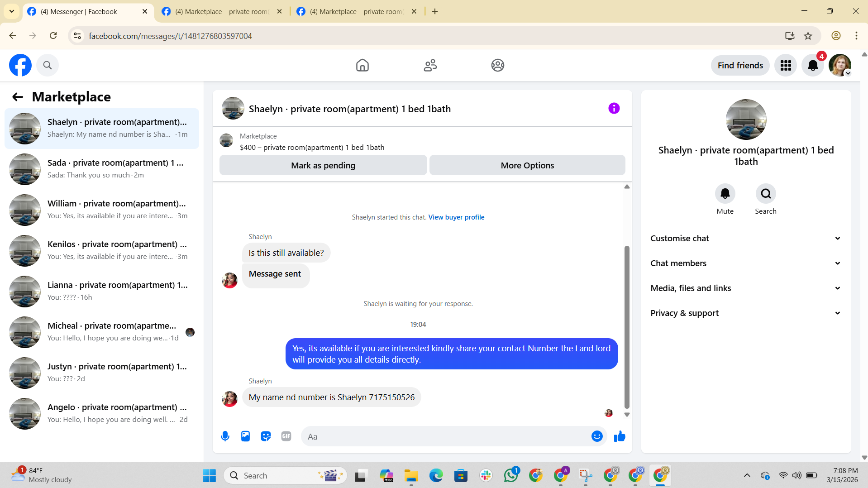The height and width of the screenshot is (488, 868).
Task: Open notifications bell with badge 4
Action: (x=813, y=66)
